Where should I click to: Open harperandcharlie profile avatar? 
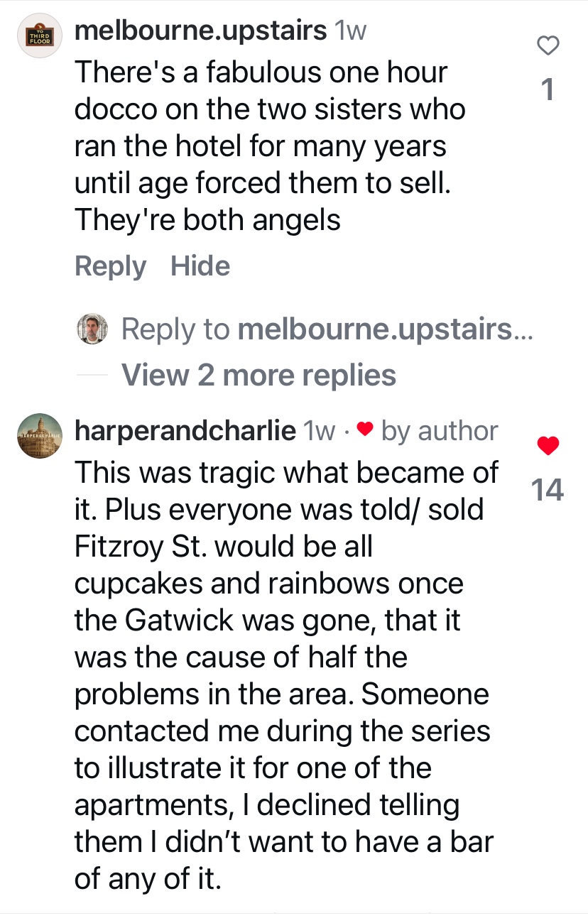(x=39, y=435)
